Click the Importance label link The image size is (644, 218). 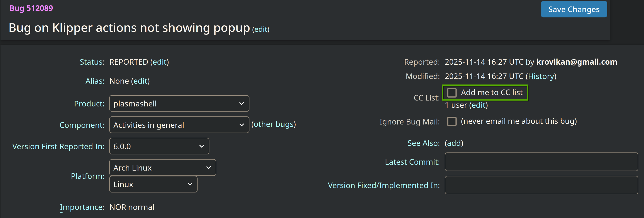click(82, 207)
